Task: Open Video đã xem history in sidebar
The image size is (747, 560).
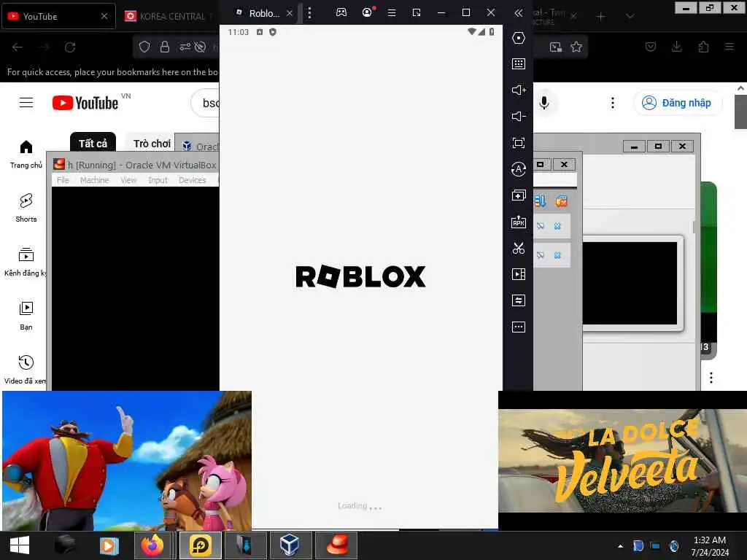Action: 25,370
